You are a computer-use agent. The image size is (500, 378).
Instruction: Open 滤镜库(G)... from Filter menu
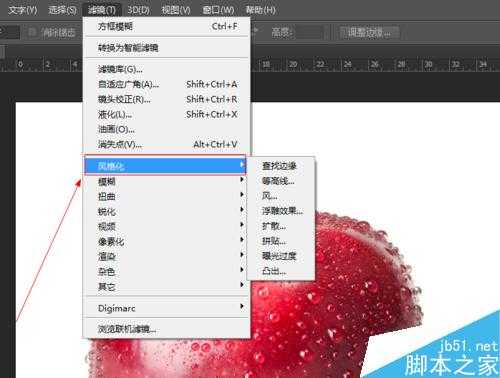(x=167, y=69)
